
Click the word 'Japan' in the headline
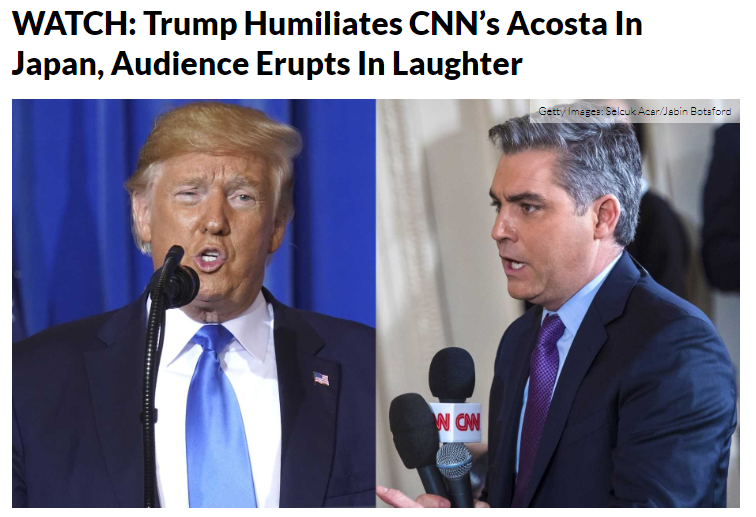(57, 65)
